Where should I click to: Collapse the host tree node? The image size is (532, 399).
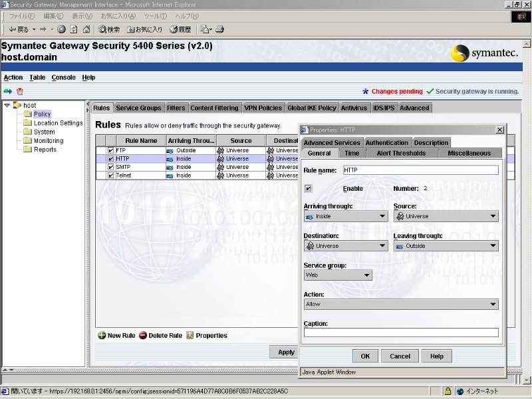pyautogui.click(x=7, y=105)
